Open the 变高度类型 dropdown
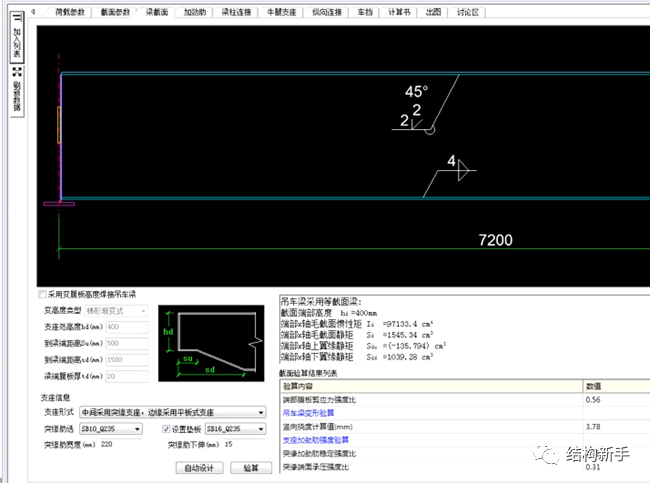The width and height of the screenshot is (650, 483). click(116, 311)
